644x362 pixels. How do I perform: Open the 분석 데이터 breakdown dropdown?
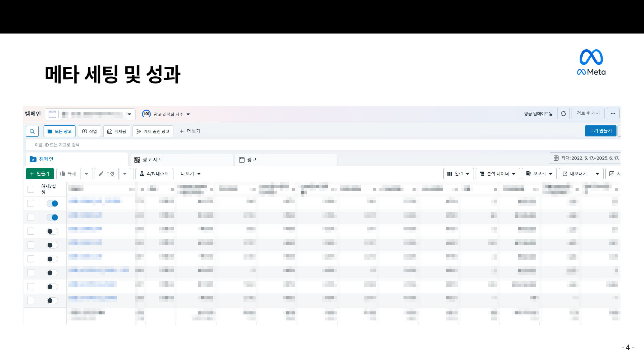(x=498, y=174)
